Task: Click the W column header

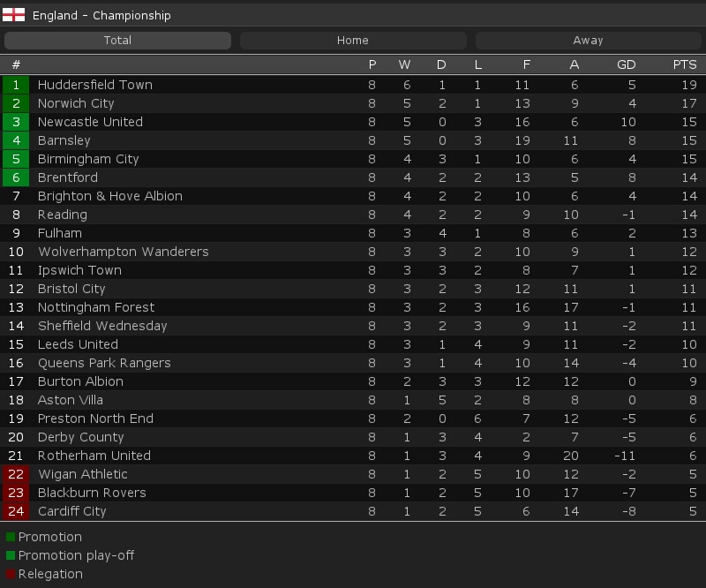Action: (404, 64)
